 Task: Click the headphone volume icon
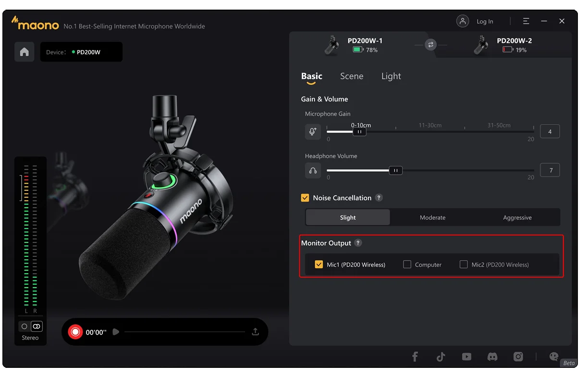tap(313, 171)
